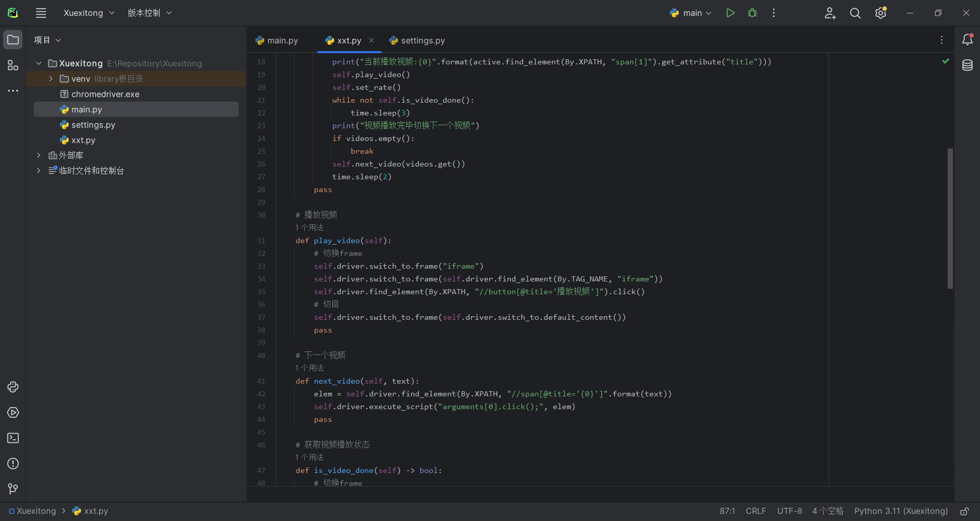Click xxt.py breadcrumb in status bar
Image resolution: width=980 pixels, height=521 pixels.
click(90, 511)
